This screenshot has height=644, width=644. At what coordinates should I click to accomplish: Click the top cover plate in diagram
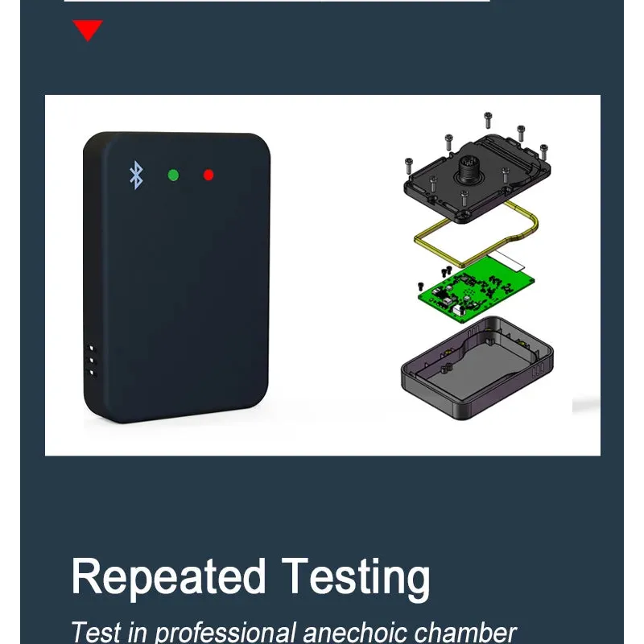coord(477,178)
